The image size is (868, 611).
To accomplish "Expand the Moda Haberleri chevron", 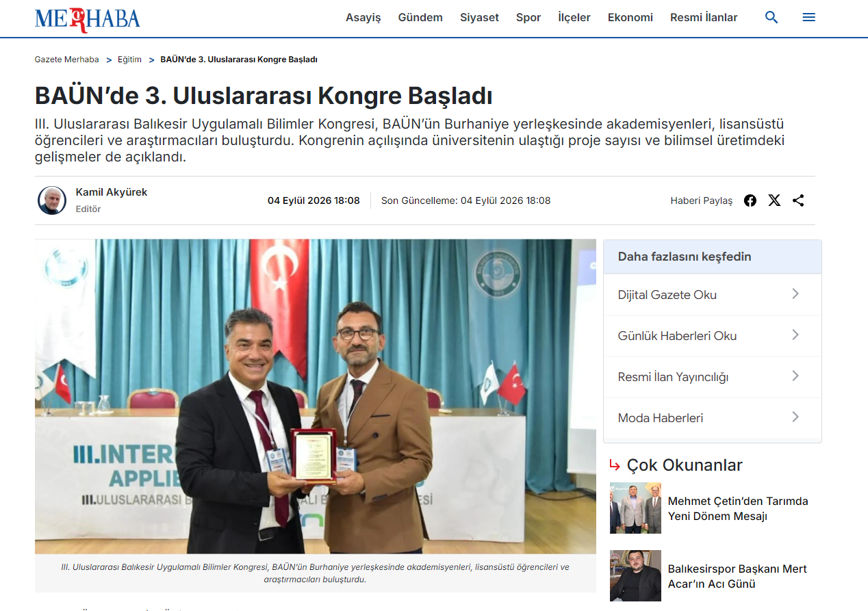I will [795, 417].
